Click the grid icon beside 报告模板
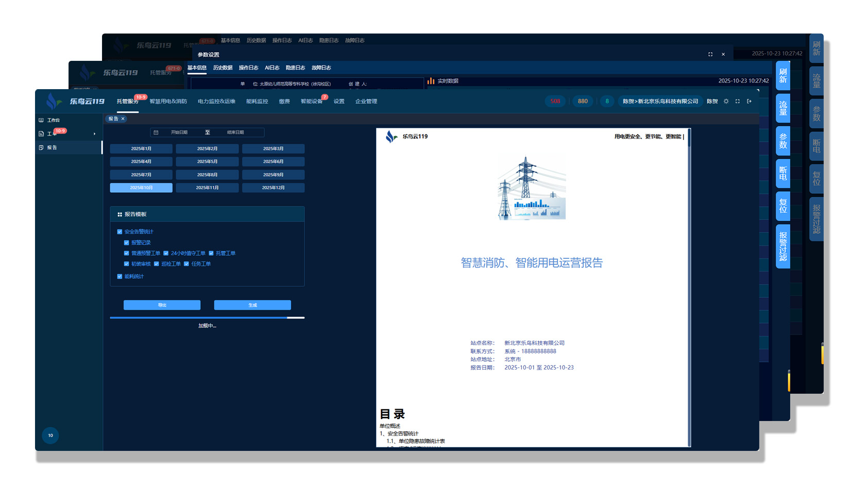868x487 pixels. pyautogui.click(x=120, y=214)
